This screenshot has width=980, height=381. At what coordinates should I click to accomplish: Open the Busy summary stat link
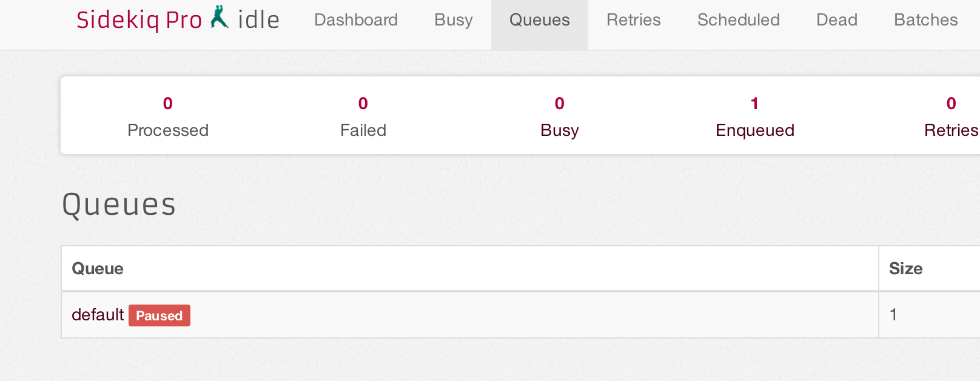560,116
